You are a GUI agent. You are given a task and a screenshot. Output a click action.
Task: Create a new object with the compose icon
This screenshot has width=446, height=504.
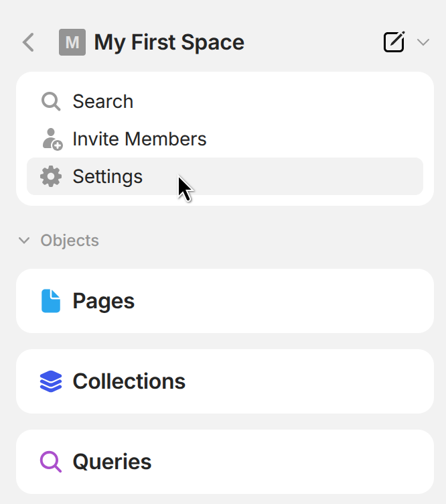pos(394,42)
